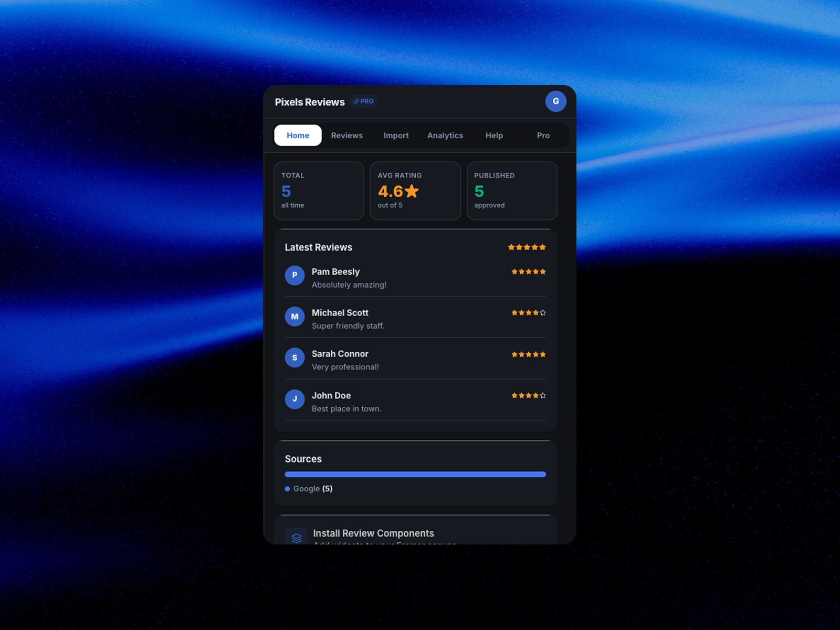Switch to the Import tab

(396, 135)
